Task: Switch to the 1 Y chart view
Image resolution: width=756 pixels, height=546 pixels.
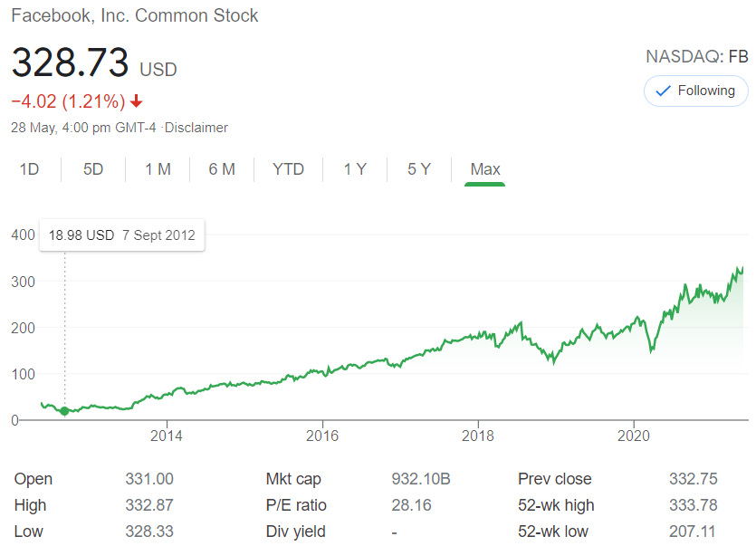Action: pyautogui.click(x=355, y=169)
